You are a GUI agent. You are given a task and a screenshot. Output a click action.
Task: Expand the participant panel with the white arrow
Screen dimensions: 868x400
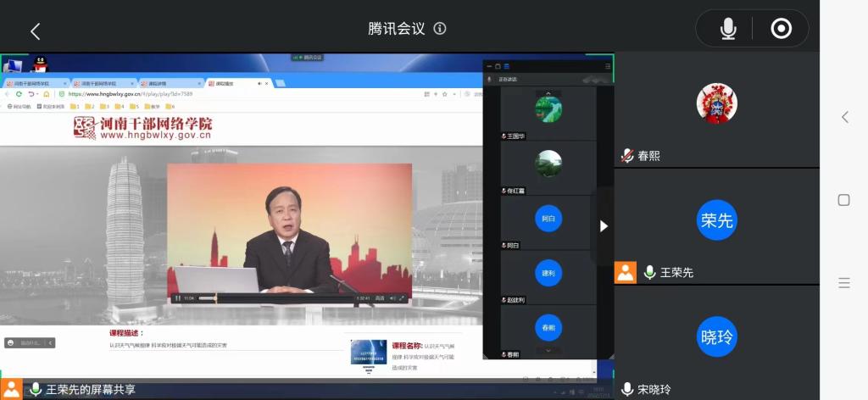(604, 226)
